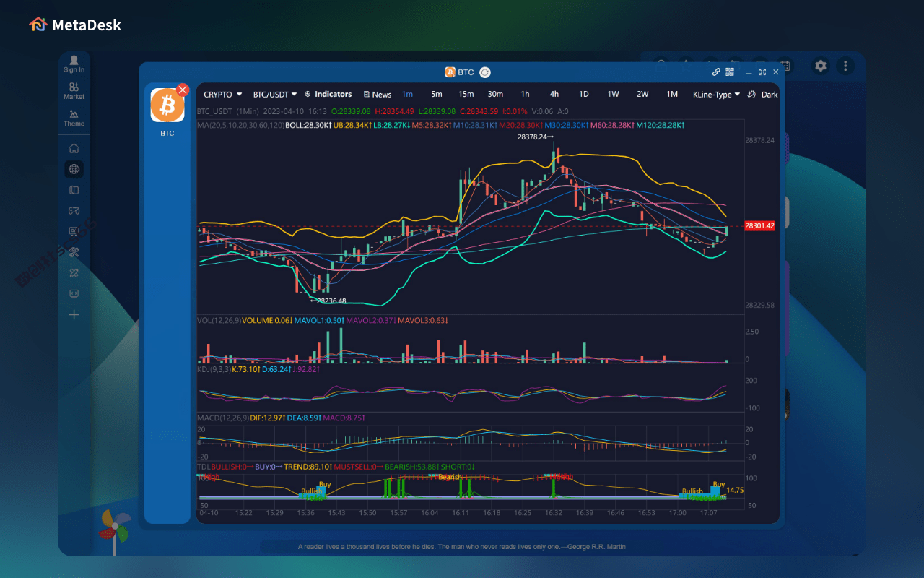The image size is (924, 578).
Task: Click the MA(20,5,10,20,30,60,120) indicator label
Action: [x=240, y=125]
